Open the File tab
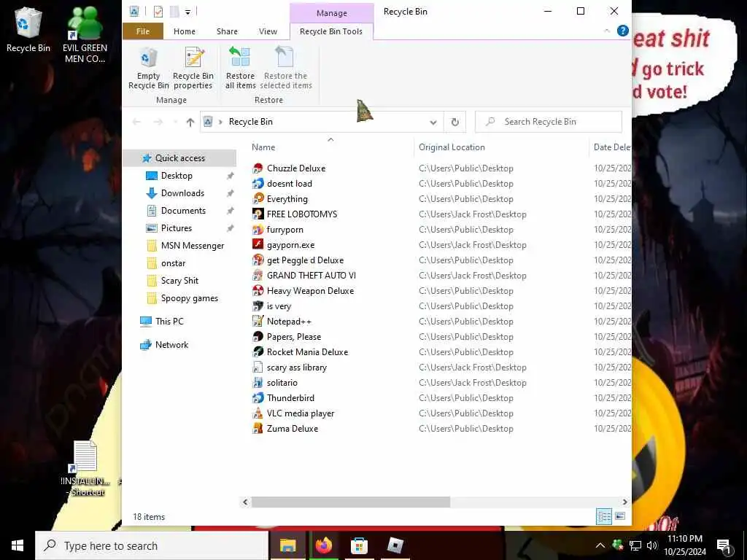Screen dimensions: 747x560 tap(143, 31)
